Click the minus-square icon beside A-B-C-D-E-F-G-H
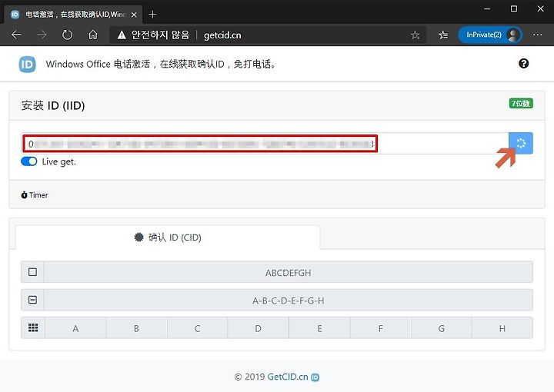 [32, 300]
